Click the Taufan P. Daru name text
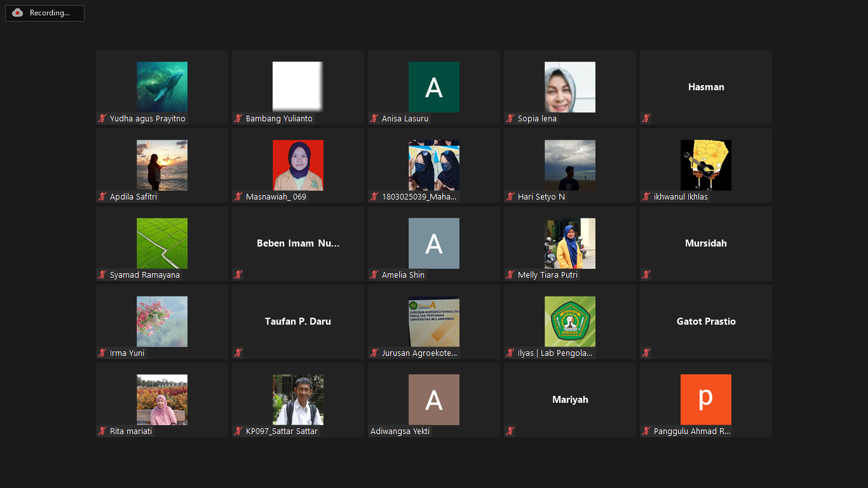 pos(298,322)
